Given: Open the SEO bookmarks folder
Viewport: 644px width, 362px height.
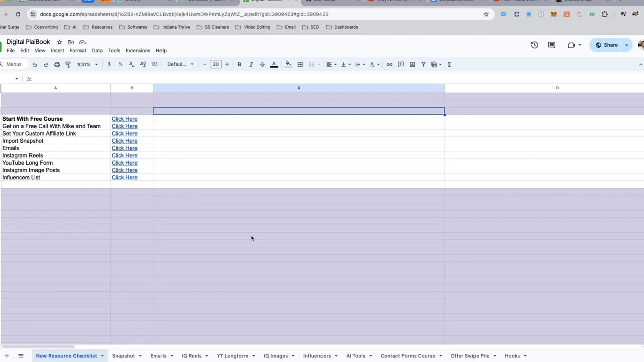Looking at the screenshot, I should tap(311, 27).
